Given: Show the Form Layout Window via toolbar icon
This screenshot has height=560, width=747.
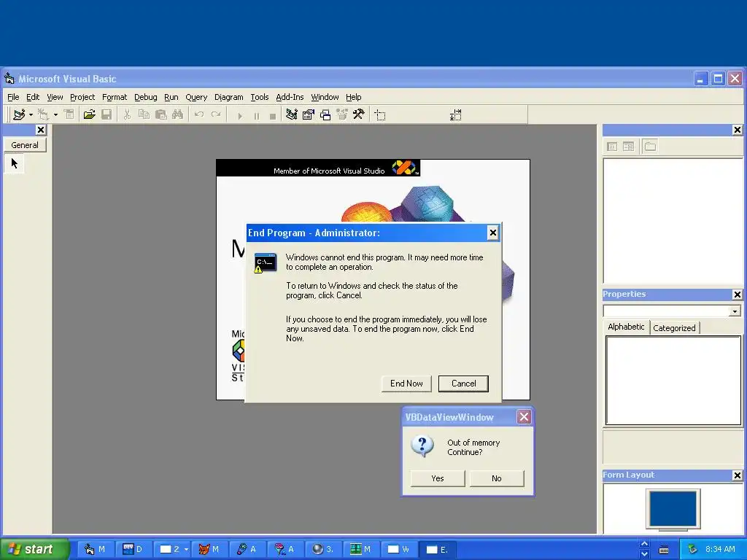Looking at the screenshot, I should click(325, 114).
